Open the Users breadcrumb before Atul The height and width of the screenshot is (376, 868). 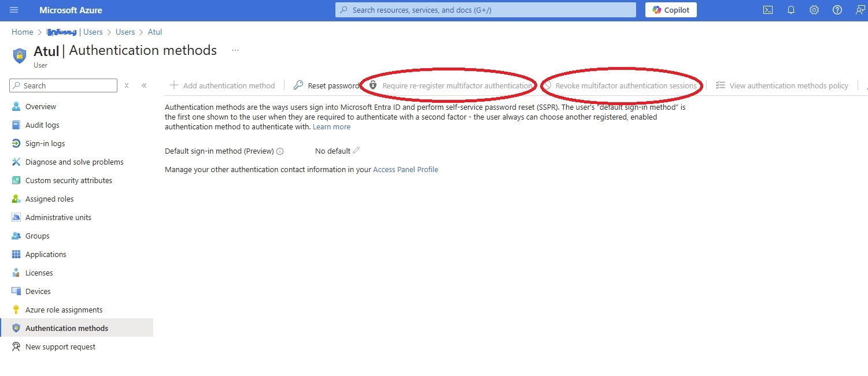tap(125, 32)
